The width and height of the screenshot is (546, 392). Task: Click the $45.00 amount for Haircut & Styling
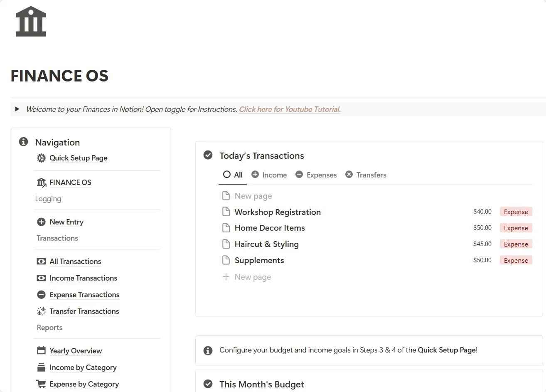point(482,244)
